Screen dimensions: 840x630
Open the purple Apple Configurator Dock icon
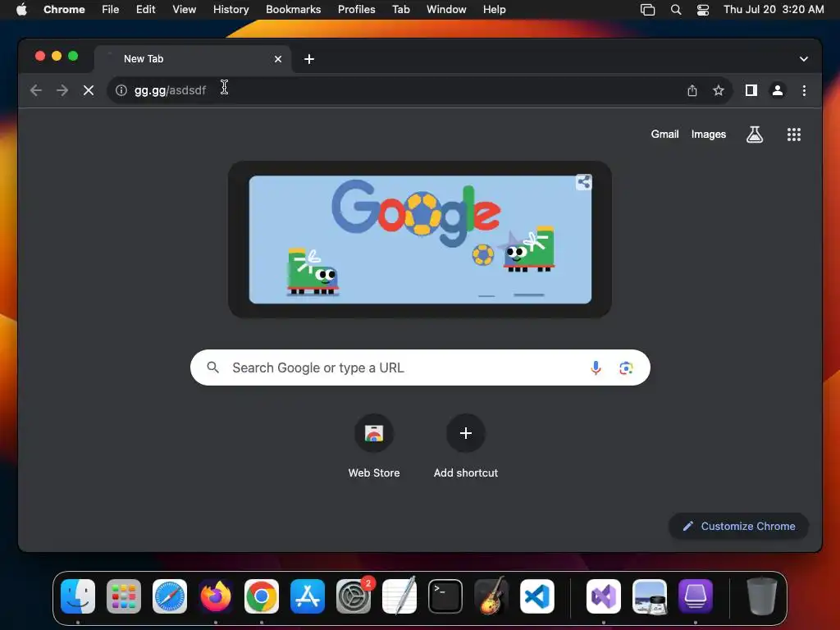coord(696,596)
